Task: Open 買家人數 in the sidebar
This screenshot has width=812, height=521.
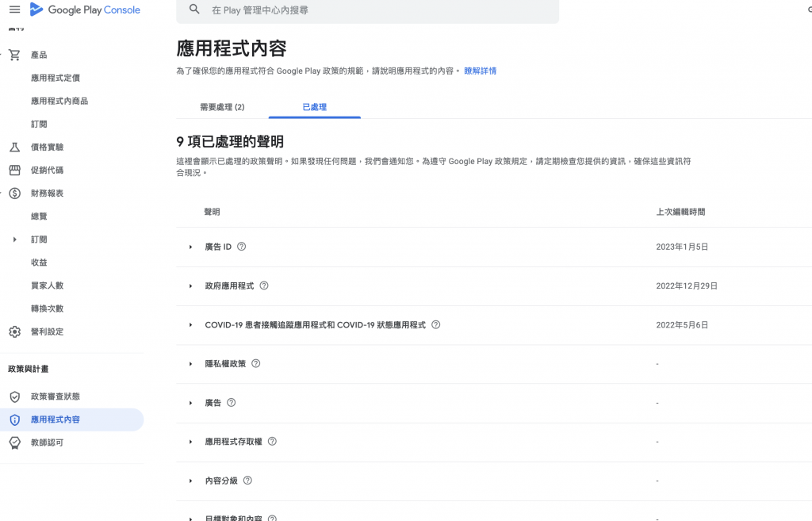Action: coord(47,285)
